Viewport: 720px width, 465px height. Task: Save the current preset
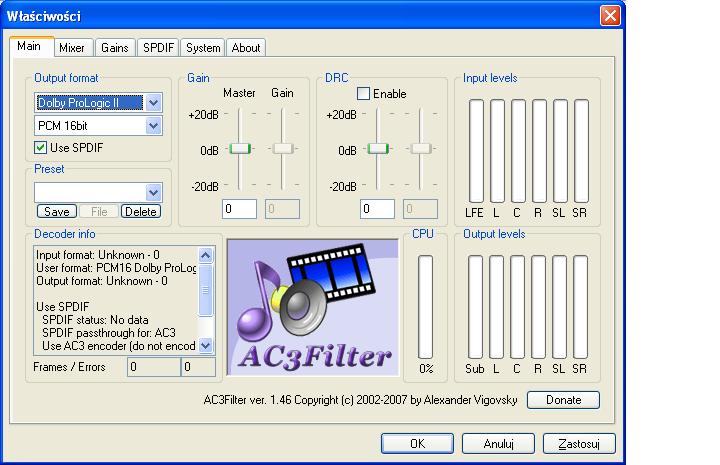pos(57,212)
